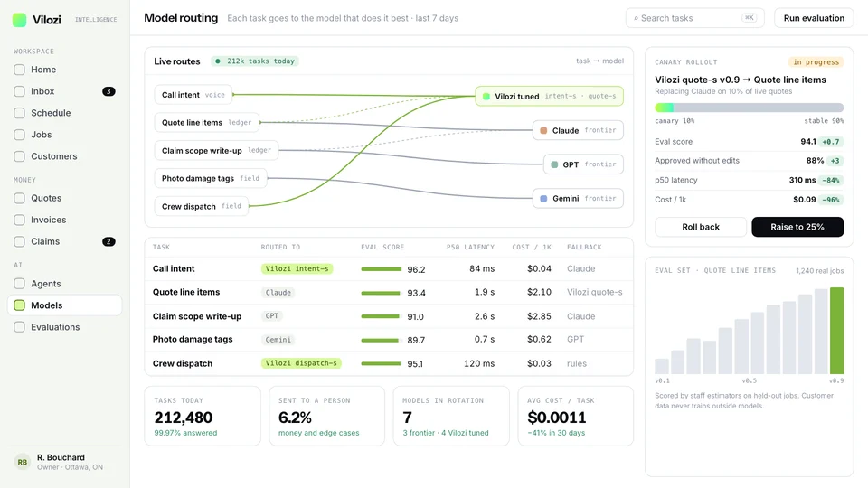Click the Inbox sidebar icon
Image resolution: width=868 pixels, height=488 pixels.
[x=19, y=91]
